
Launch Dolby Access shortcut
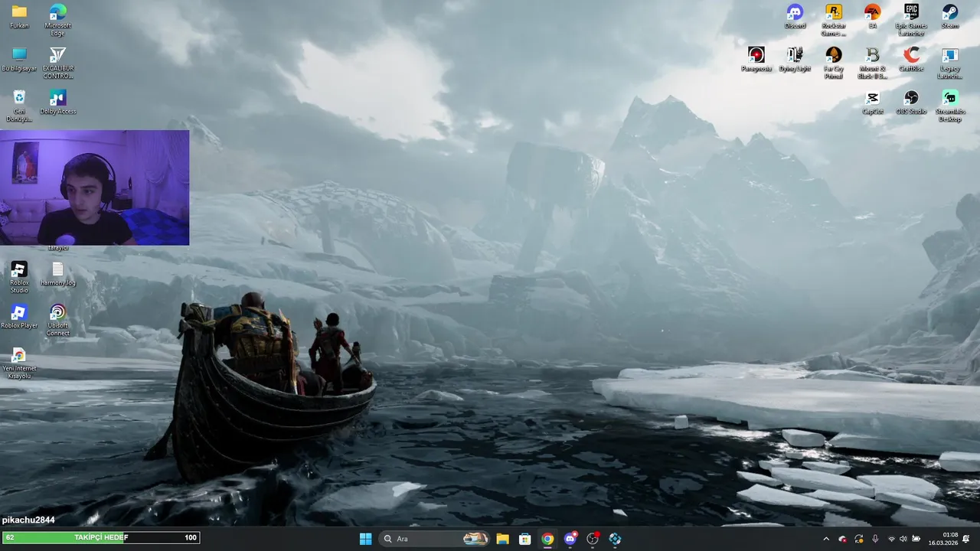point(57,102)
